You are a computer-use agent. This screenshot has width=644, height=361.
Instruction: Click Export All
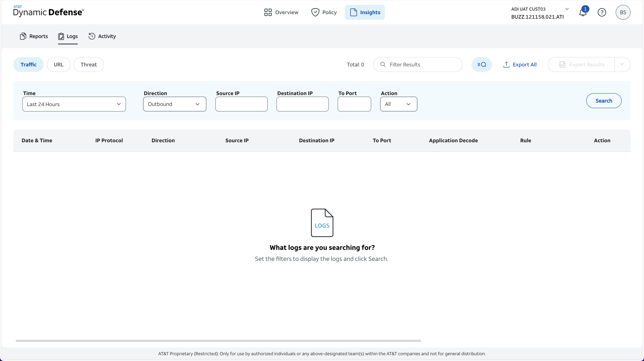click(520, 65)
